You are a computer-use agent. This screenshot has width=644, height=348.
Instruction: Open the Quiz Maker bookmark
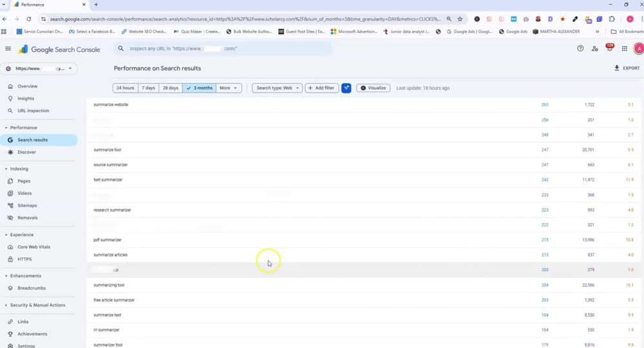pyautogui.click(x=197, y=32)
